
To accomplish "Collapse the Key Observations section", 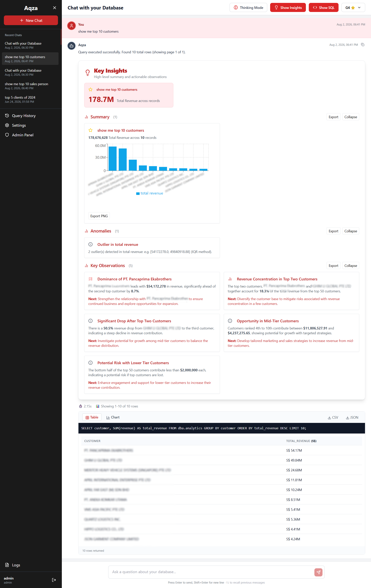I will coord(351,266).
